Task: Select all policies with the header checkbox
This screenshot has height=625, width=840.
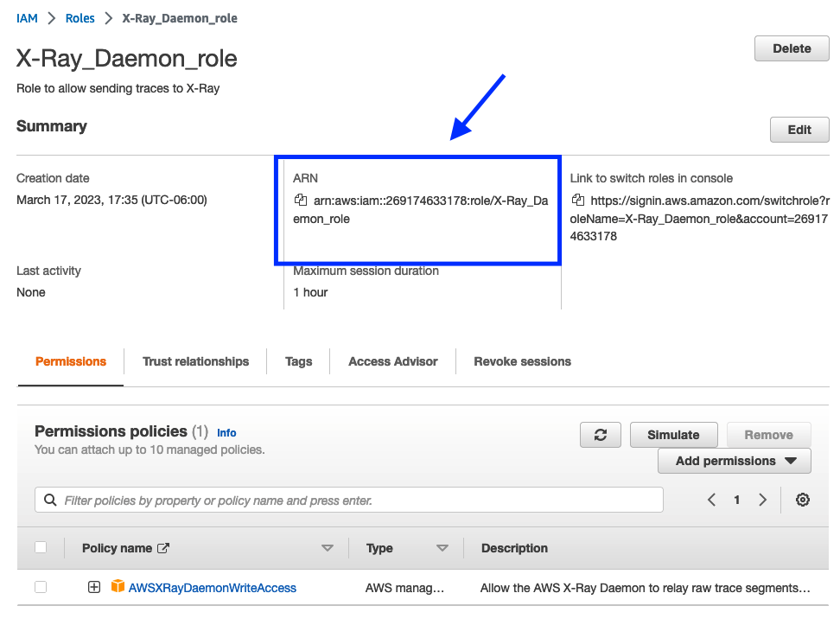Action: (41, 547)
